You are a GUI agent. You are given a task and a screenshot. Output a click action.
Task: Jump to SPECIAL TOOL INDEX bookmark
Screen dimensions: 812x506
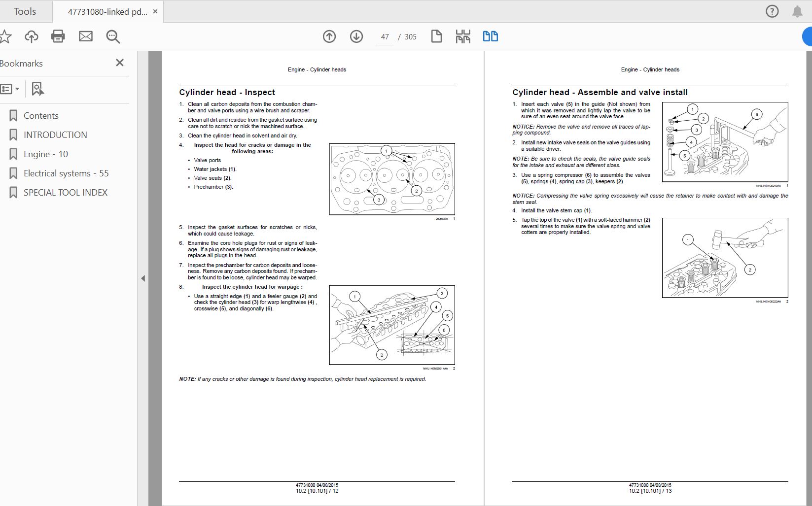click(x=65, y=193)
